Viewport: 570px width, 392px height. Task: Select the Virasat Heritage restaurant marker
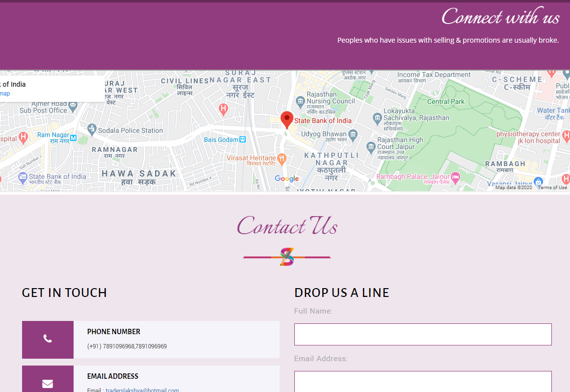click(x=281, y=158)
